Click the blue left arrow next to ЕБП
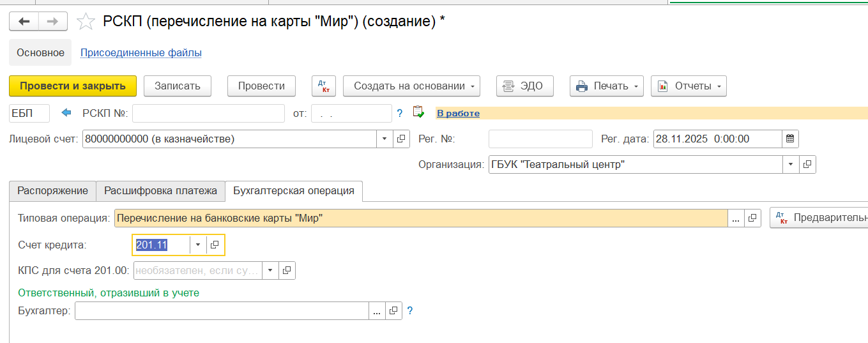This screenshot has width=868, height=343. (66, 113)
